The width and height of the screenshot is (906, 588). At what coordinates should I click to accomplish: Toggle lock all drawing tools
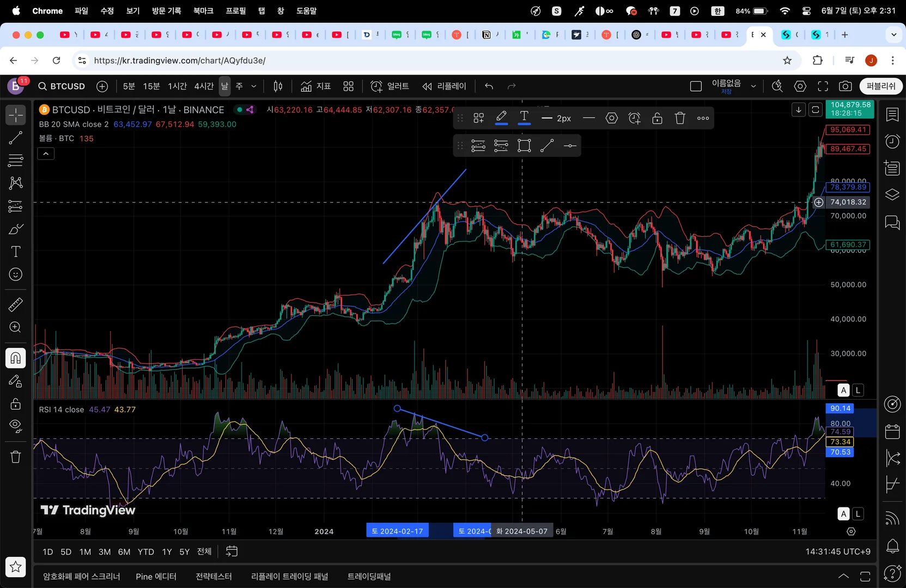point(16,403)
